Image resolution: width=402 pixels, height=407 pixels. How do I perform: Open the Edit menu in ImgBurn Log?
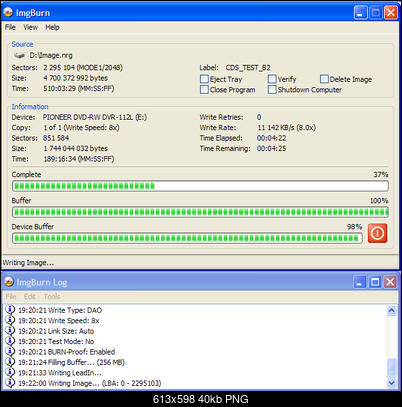[x=29, y=296]
